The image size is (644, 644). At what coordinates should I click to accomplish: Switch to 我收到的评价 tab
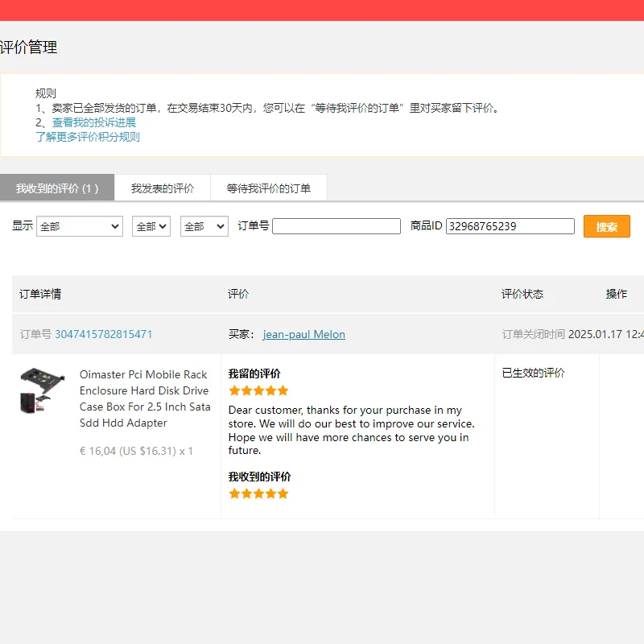57,188
